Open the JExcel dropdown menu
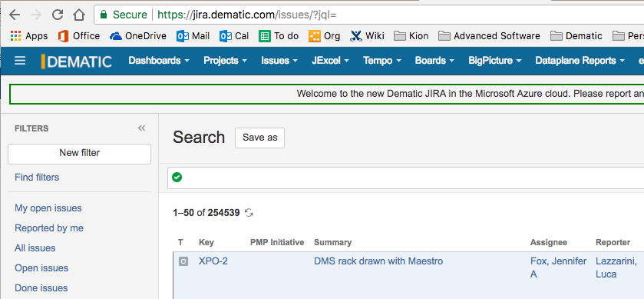Viewport: 644px width, 299px height. click(x=330, y=61)
